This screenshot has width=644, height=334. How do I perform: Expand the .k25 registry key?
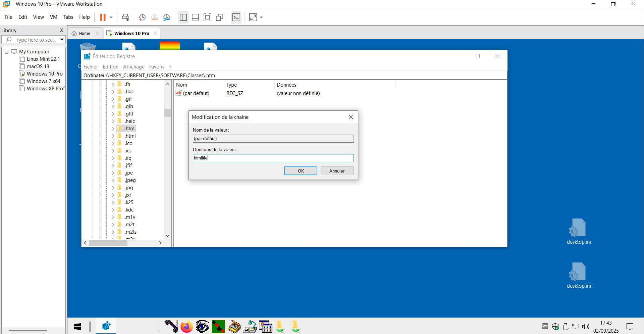113,202
